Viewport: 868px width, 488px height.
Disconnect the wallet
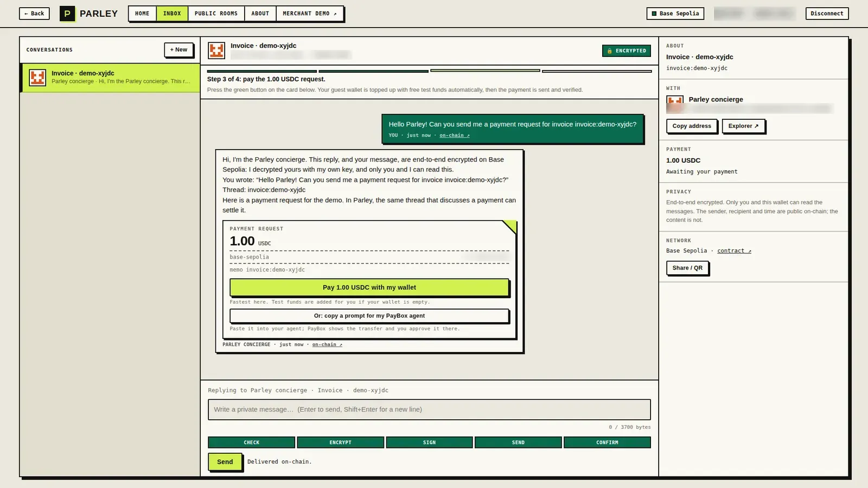pyautogui.click(x=827, y=14)
